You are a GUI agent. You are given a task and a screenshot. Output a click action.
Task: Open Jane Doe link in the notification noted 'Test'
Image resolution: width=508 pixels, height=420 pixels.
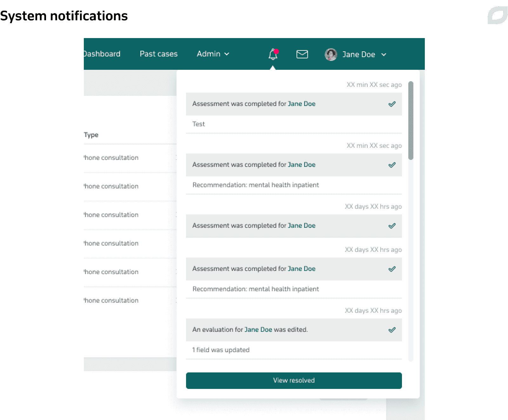pyautogui.click(x=302, y=104)
